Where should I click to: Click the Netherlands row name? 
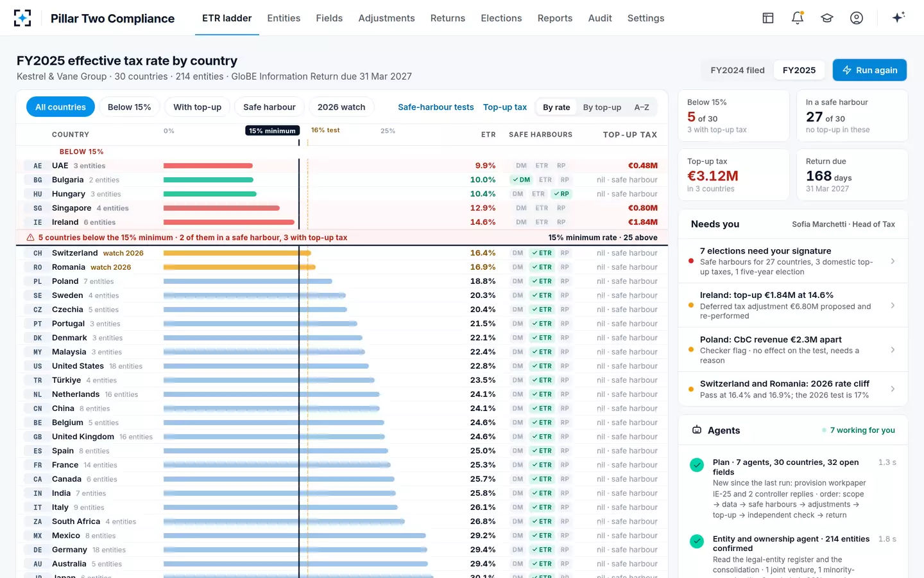tap(76, 394)
